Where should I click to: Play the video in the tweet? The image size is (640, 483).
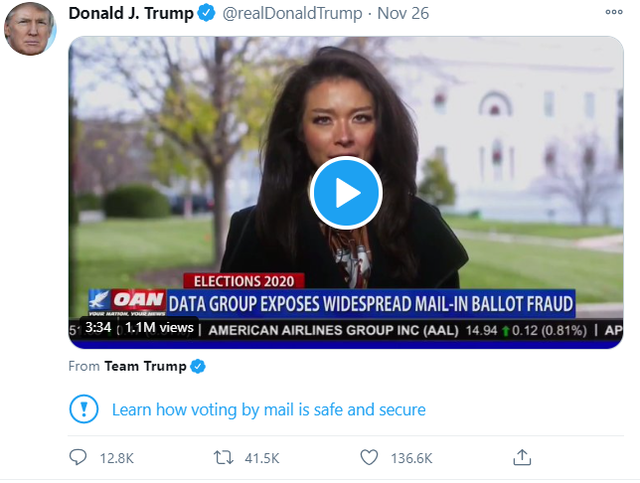pos(346,192)
